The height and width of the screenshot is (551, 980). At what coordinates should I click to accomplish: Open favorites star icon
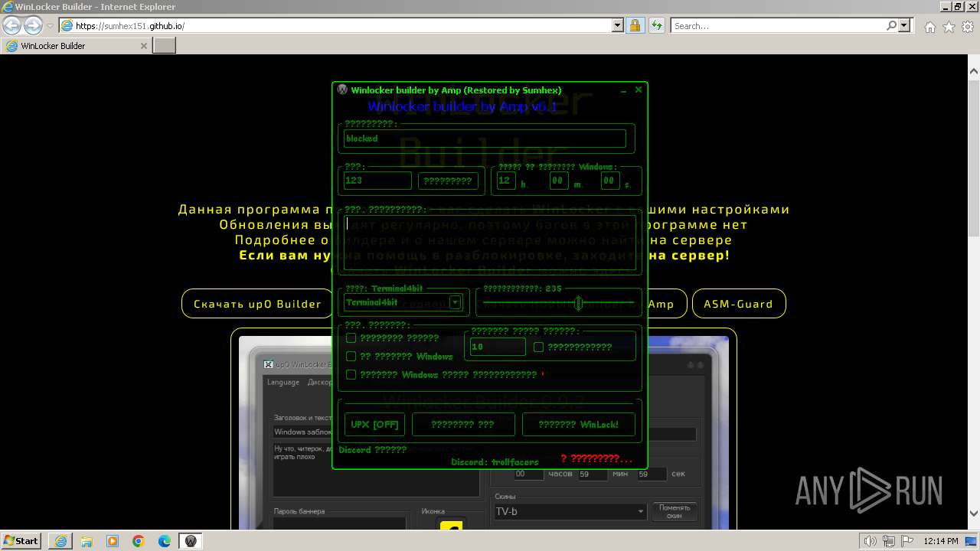[949, 27]
